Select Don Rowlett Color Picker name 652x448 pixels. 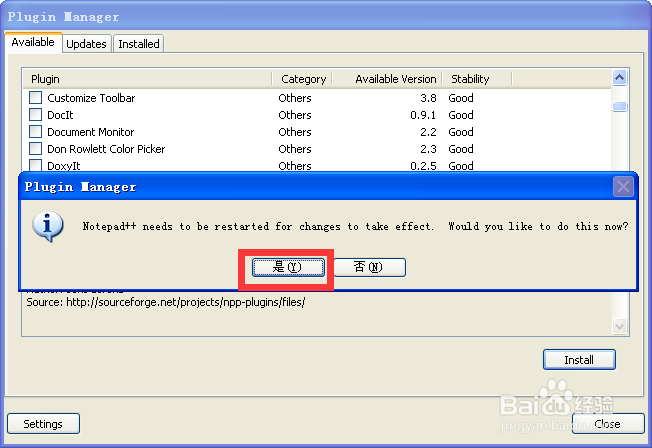106,149
